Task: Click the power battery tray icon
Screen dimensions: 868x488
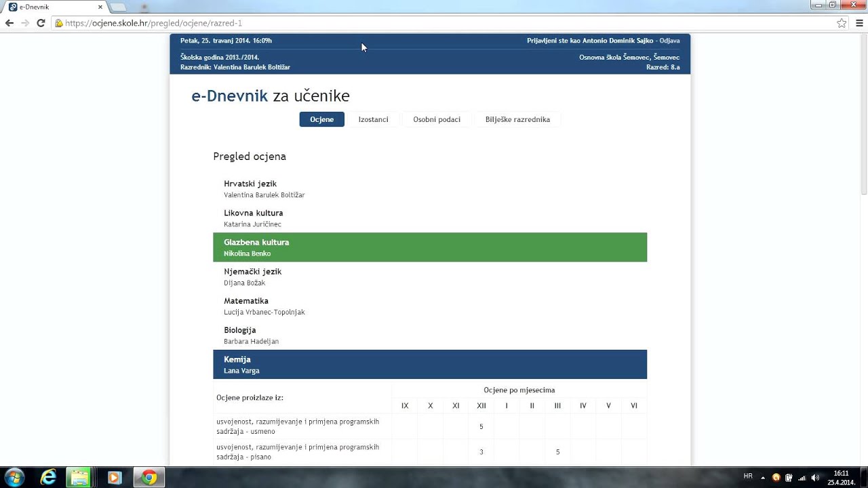Action: (789, 477)
